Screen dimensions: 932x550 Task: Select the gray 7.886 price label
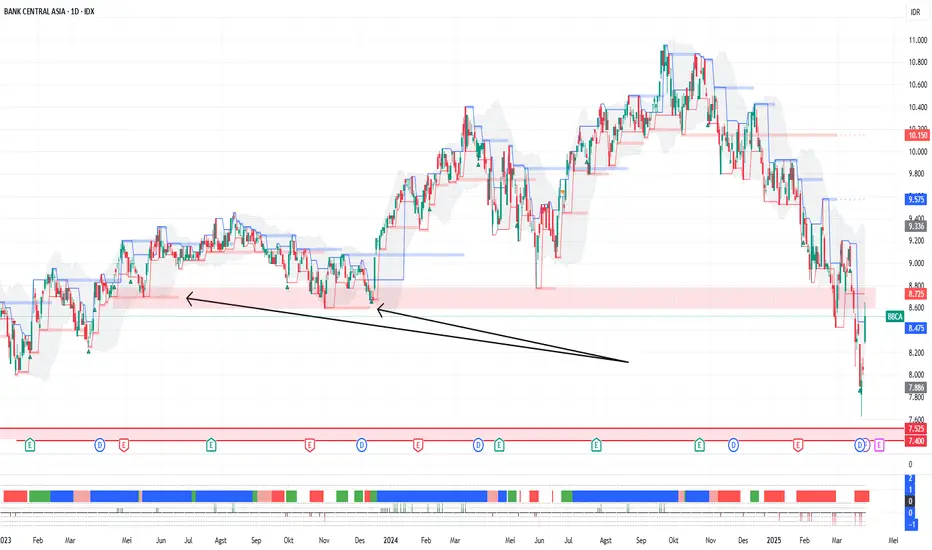click(x=915, y=388)
